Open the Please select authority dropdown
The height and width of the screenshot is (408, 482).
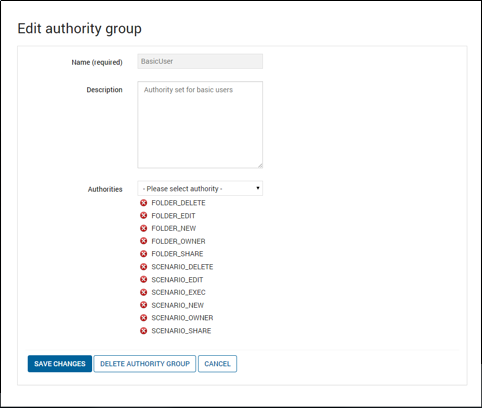(x=200, y=188)
